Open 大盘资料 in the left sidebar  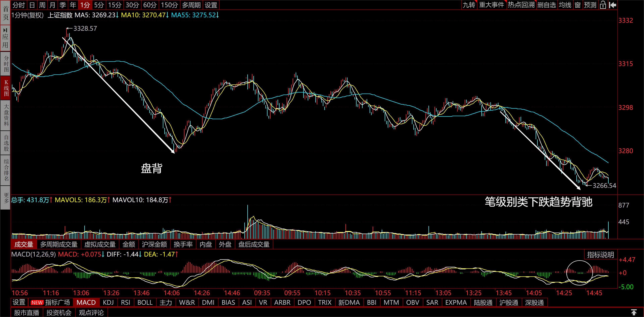5,115
